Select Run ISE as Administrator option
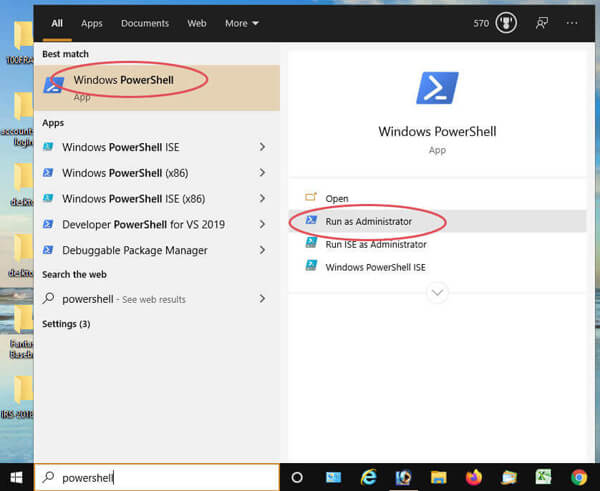 point(375,244)
